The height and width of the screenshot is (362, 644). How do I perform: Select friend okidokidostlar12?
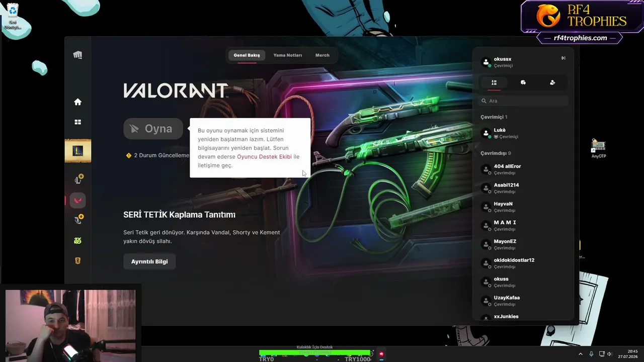pos(523,263)
